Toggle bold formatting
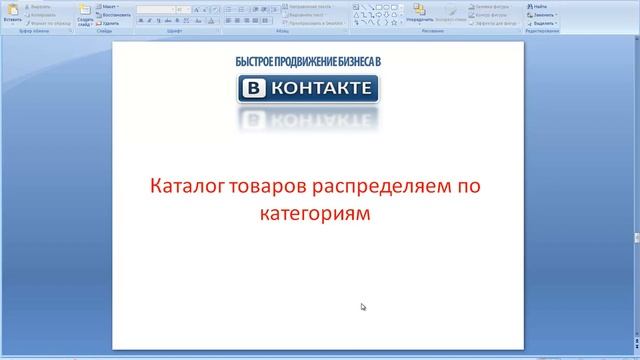 click(140, 20)
